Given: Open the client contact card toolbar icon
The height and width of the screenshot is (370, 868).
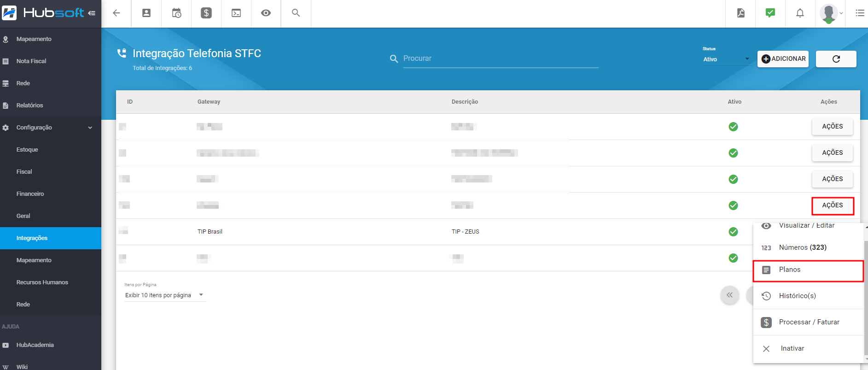Looking at the screenshot, I should pyautogui.click(x=146, y=13).
